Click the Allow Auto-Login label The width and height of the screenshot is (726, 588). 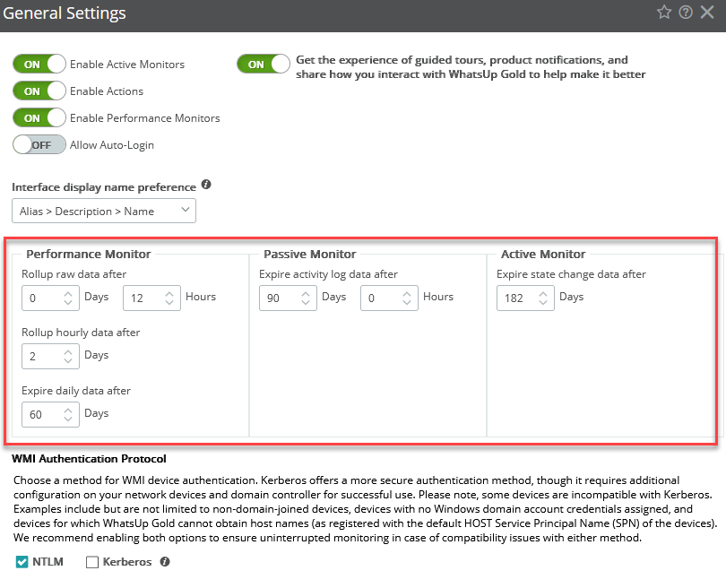pyautogui.click(x=112, y=145)
